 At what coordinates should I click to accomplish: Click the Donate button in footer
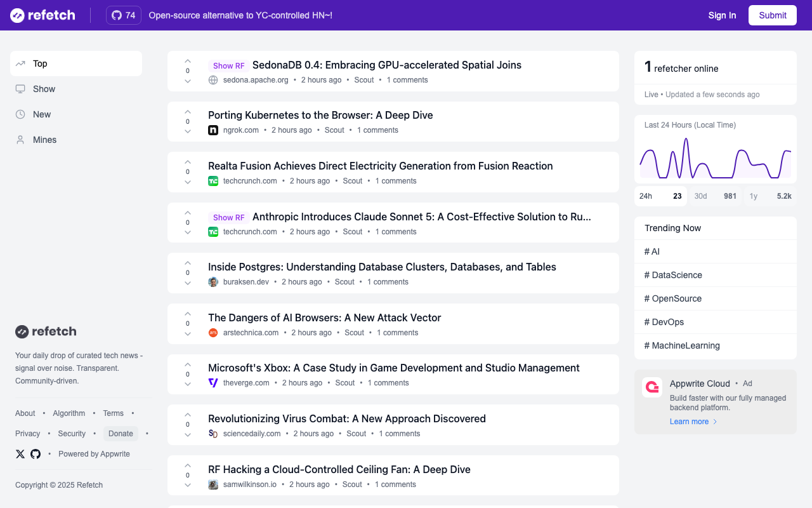click(x=121, y=434)
